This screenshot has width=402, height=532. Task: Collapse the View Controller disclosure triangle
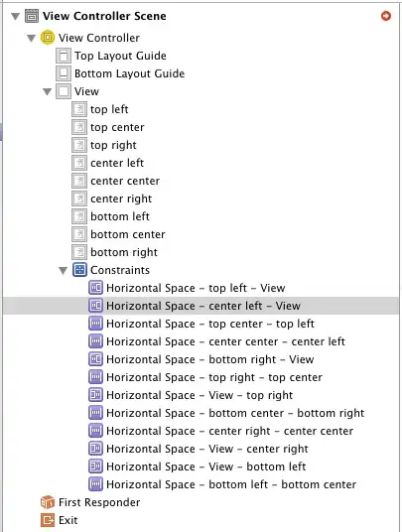click(31, 38)
